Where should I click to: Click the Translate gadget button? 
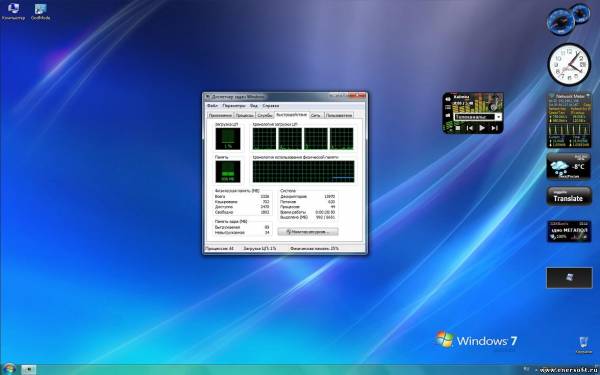tap(569, 196)
